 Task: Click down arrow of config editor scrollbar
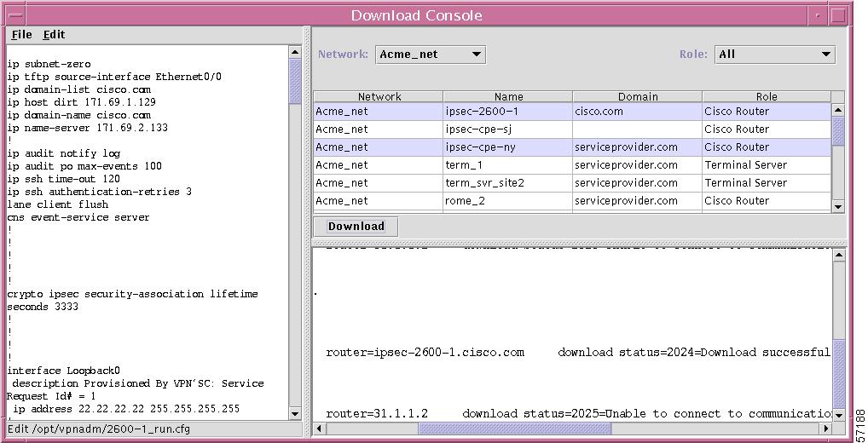[295, 414]
